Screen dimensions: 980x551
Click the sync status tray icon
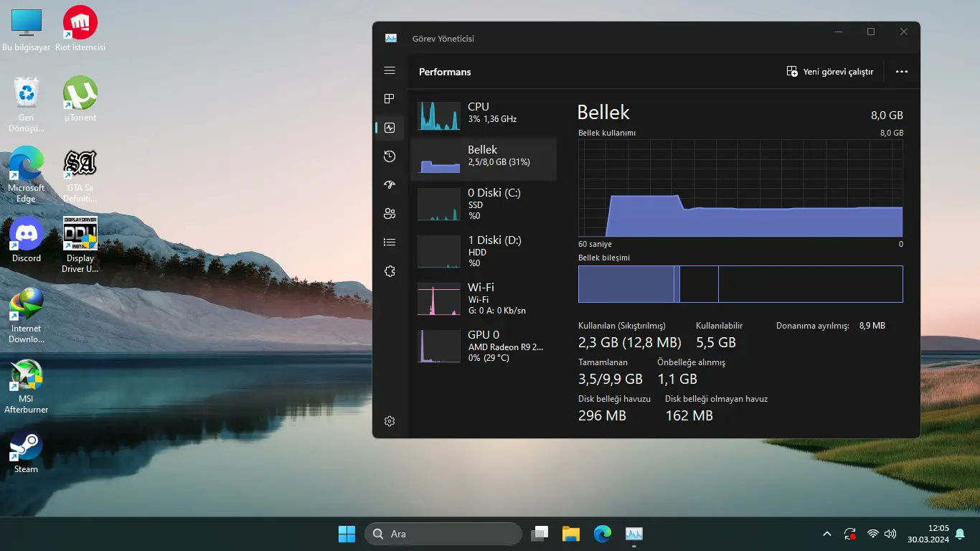pyautogui.click(x=850, y=534)
